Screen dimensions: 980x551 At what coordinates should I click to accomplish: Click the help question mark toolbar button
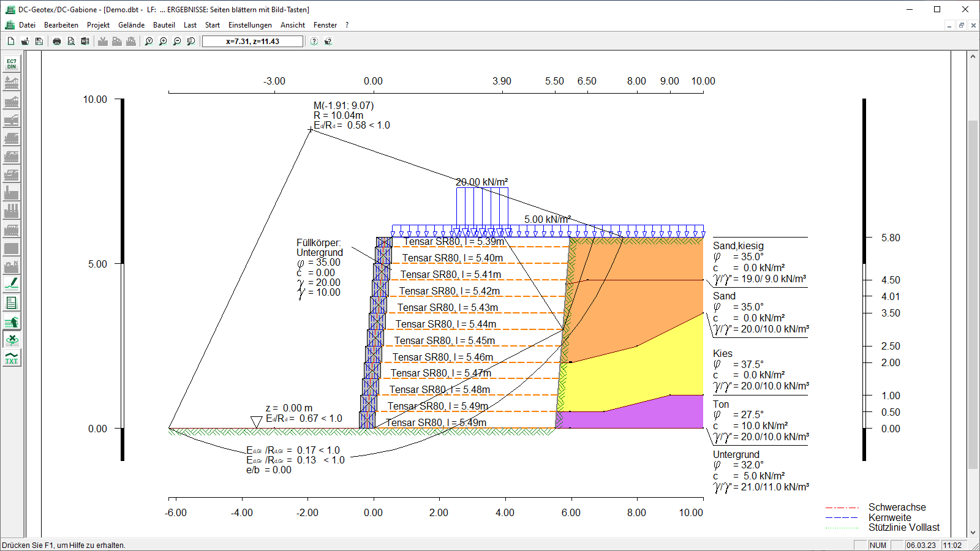pyautogui.click(x=314, y=41)
